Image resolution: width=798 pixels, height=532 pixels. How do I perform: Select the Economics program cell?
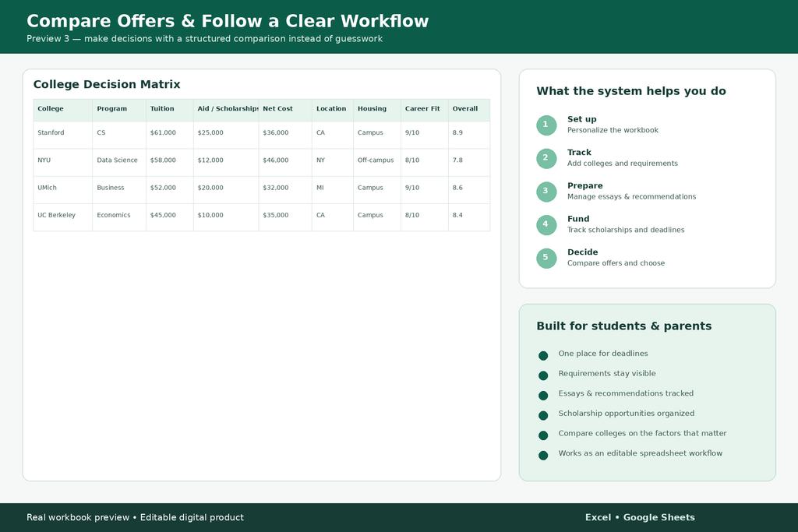coord(119,217)
